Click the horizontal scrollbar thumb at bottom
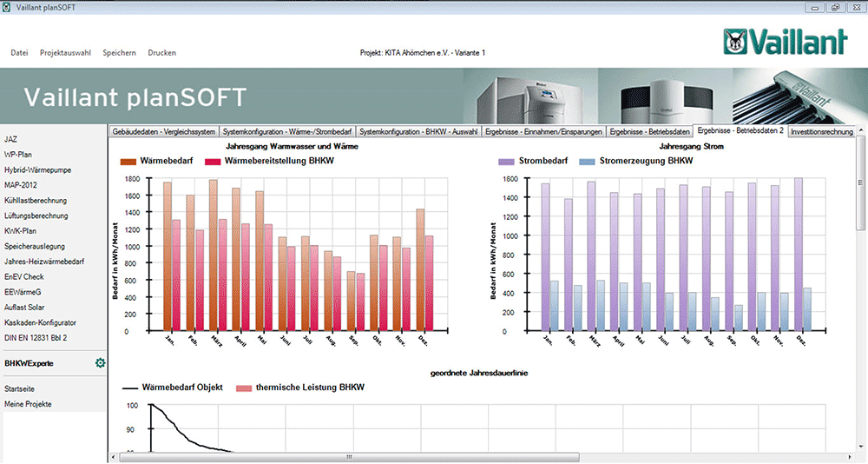868x464 pixels. (x=349, y=457)
